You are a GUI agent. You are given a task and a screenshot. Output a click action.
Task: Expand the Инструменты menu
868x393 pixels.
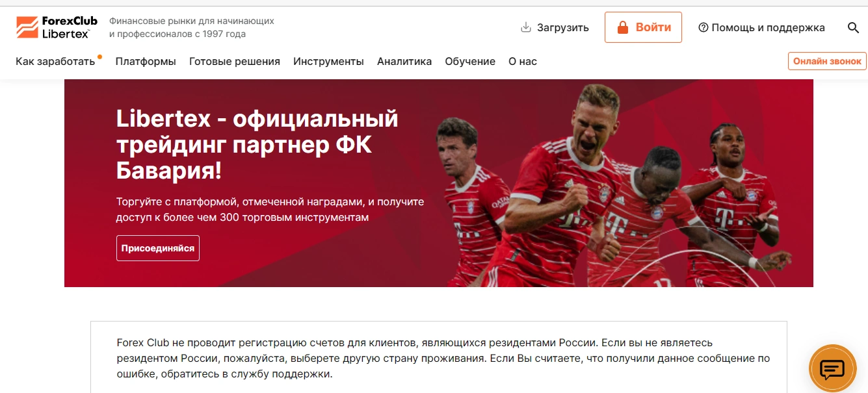(x=328, y=62)
